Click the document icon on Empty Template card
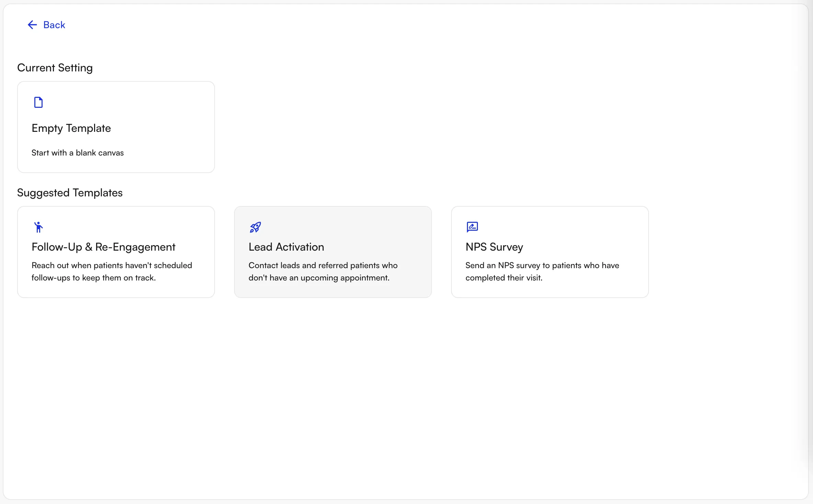This screenshot has width=813, height=504. tap(38, 102)
